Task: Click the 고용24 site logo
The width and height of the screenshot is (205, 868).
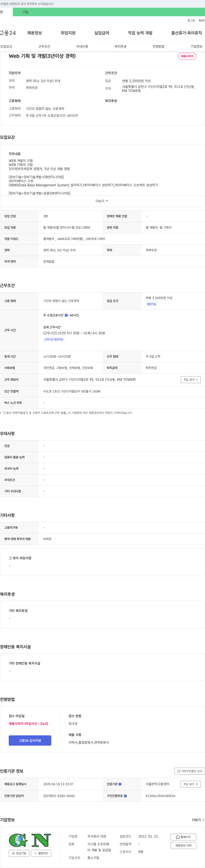Action: (8, 33)
